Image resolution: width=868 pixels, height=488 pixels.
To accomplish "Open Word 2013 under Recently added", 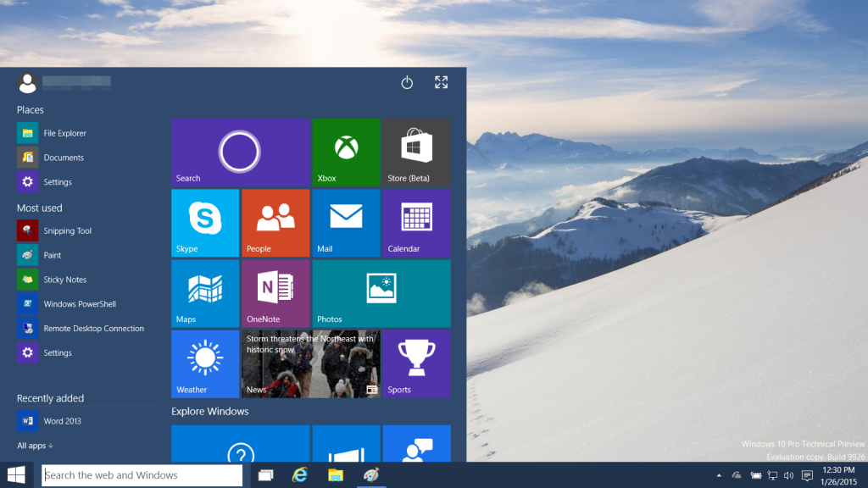I will pyautogui.click(x=62, y=421).
